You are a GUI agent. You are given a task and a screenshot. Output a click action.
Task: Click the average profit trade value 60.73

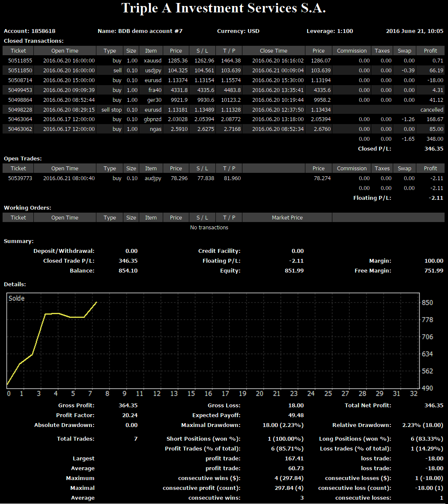tap(296, 468)
